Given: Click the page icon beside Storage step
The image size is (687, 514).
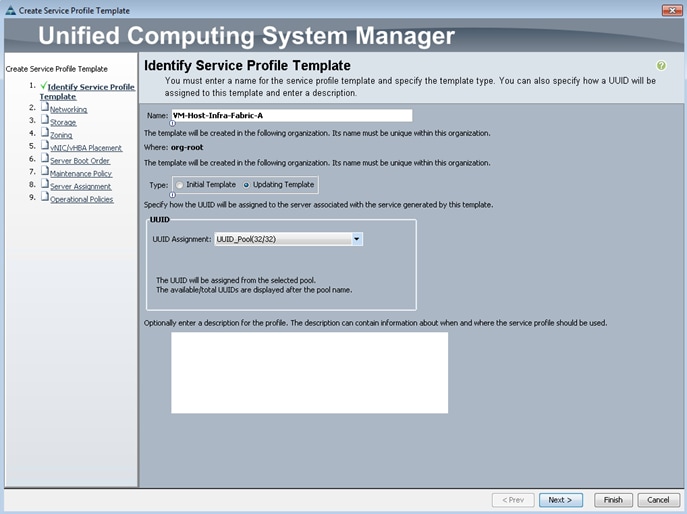Looking at the screenshot, I should click(45, 119).
